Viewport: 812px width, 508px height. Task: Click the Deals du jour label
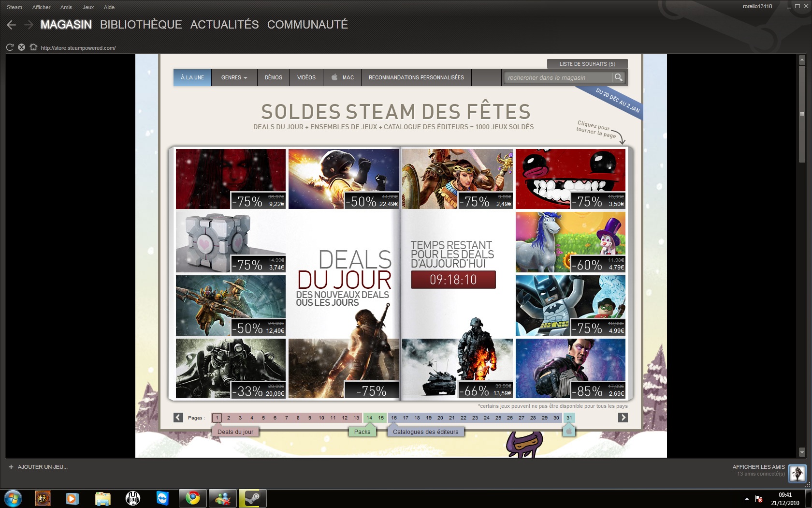[235, 432]
